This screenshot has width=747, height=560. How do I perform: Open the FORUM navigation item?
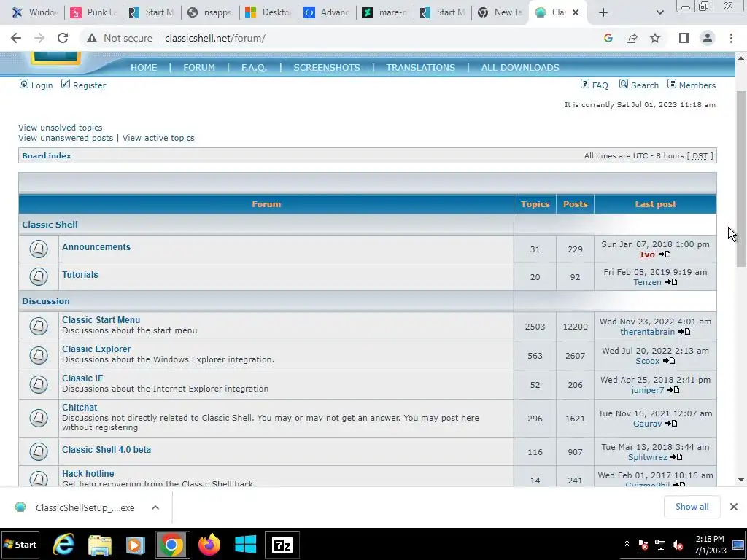coord(199,68)
